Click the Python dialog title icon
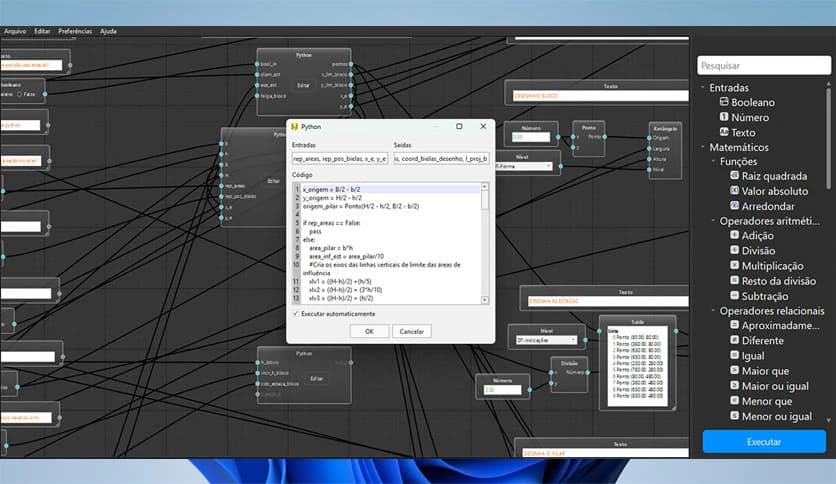 click(294, 127)
